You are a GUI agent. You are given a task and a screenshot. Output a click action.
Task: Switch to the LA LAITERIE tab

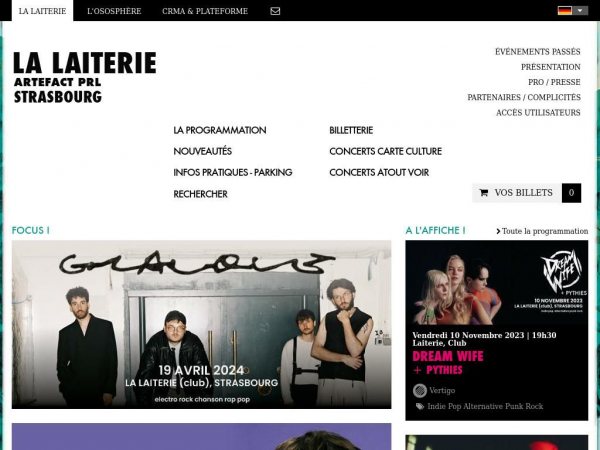42,11
